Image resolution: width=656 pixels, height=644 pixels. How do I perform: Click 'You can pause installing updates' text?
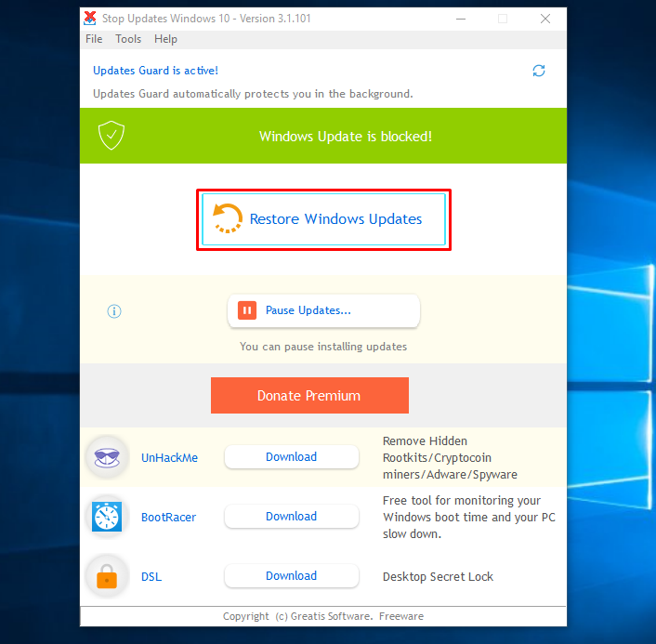coord(323,347)
